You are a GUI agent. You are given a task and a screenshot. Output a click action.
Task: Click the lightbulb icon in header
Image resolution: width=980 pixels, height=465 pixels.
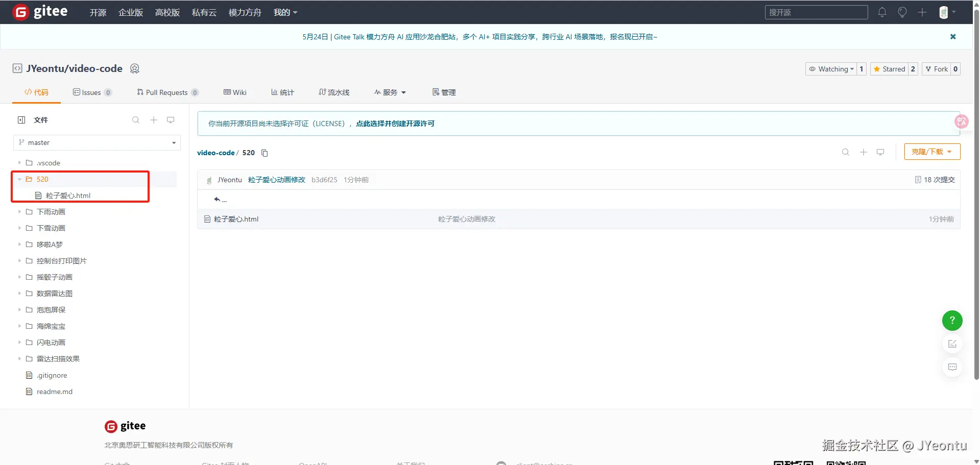pos(902,12)
